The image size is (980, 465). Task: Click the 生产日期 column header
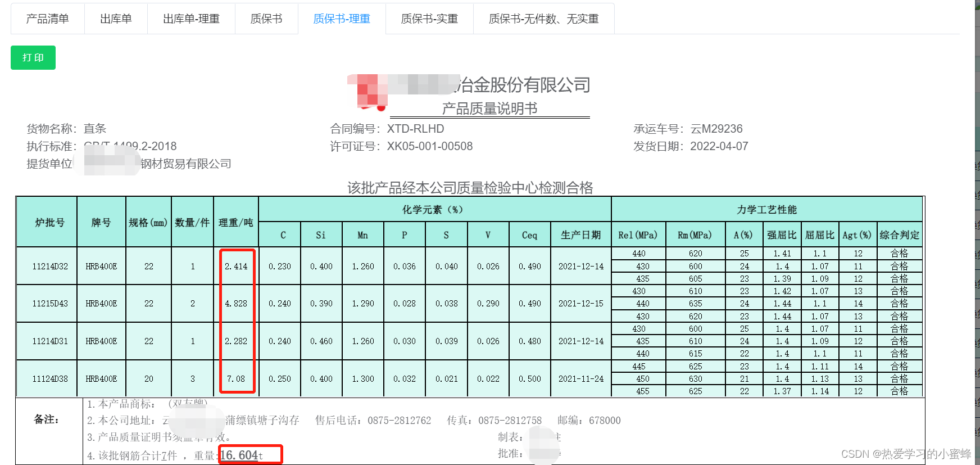click(581, 234)
